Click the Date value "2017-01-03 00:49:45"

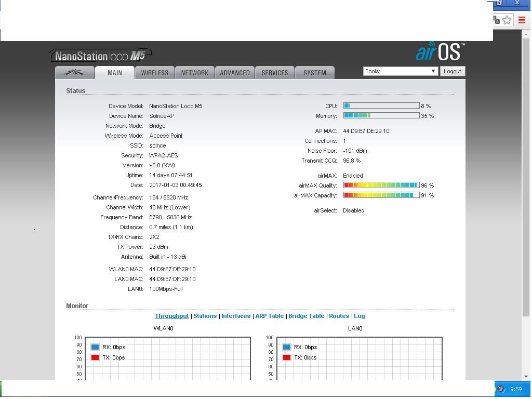[x=176, y=185]
